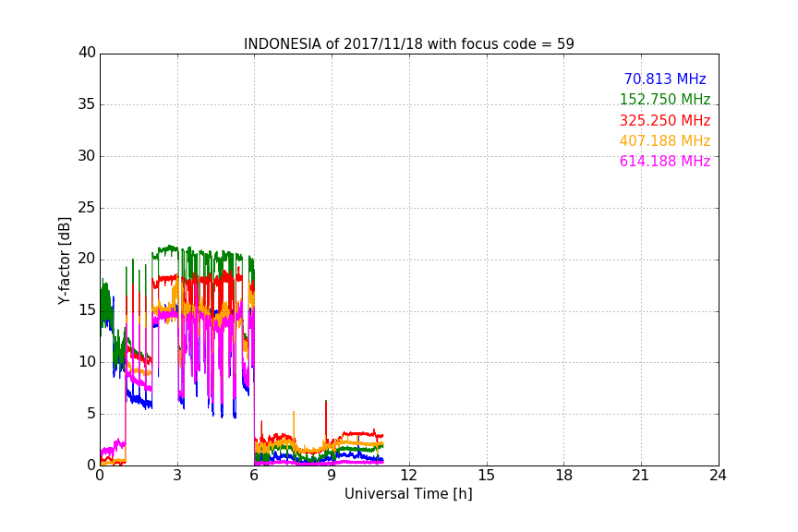Click the Y-factor [dB] axis label

point(64,260)
